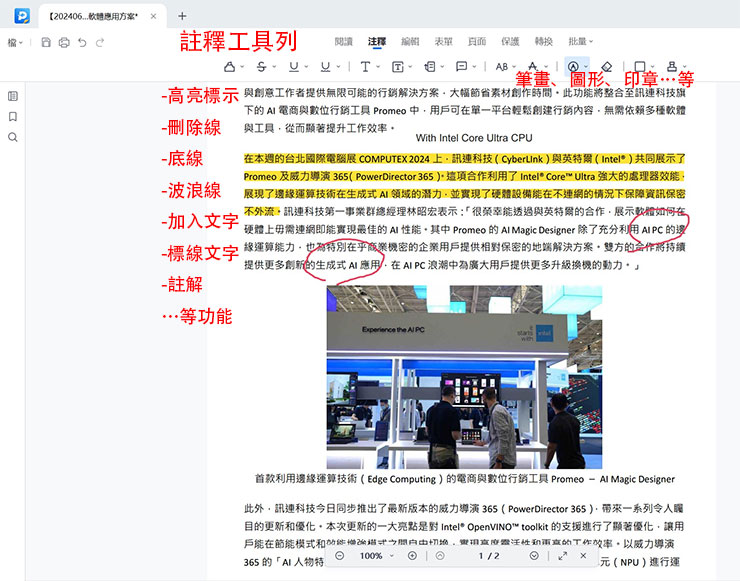
Task: Expand the Note comment dropdown arrow
Action: click(x=474, y=67)
